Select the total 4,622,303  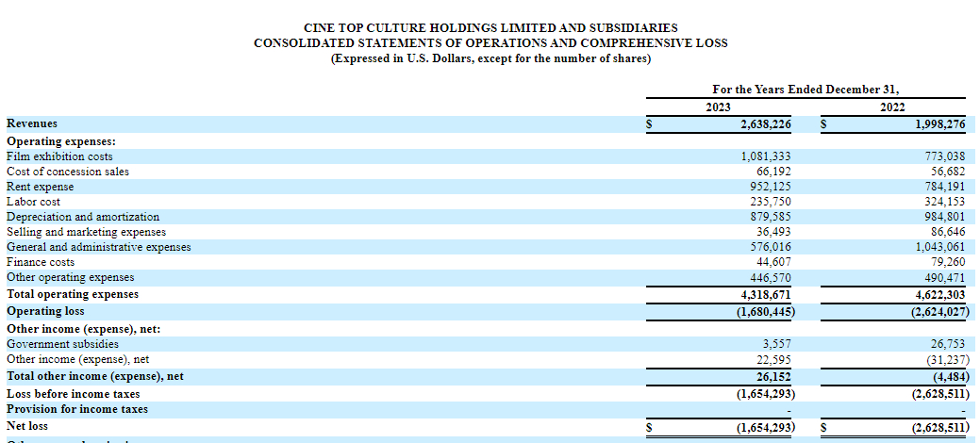pos(940,294)
